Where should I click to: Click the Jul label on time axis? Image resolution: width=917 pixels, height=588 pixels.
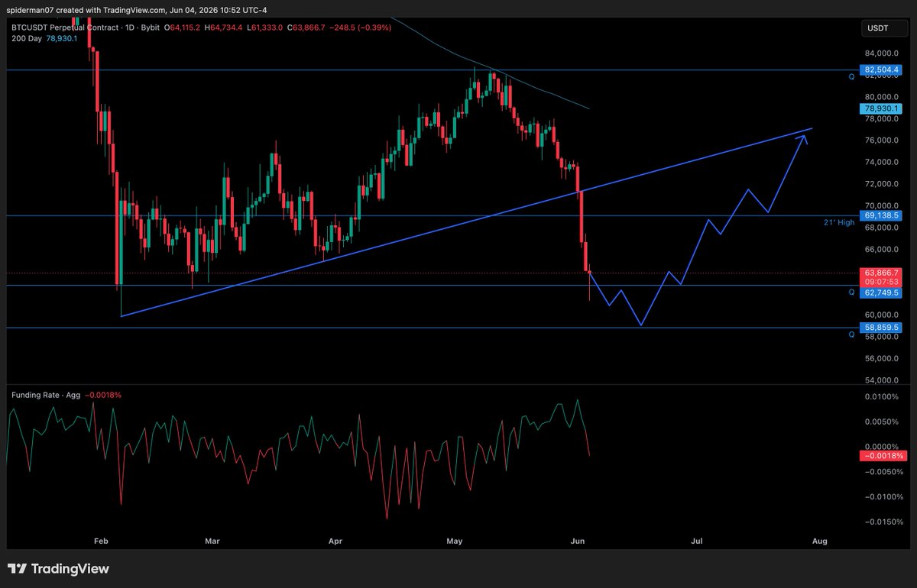[697, 541]
